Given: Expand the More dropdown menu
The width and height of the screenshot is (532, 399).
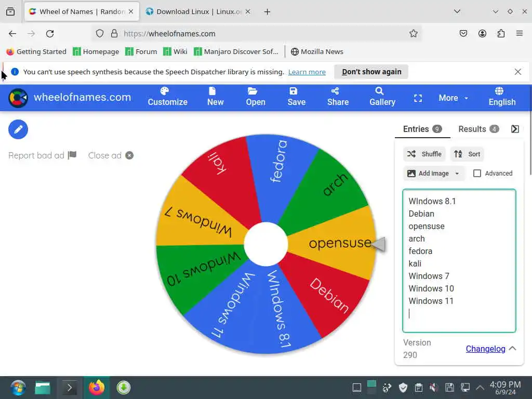Looking at the screenshot, I should tap(453, 98).
